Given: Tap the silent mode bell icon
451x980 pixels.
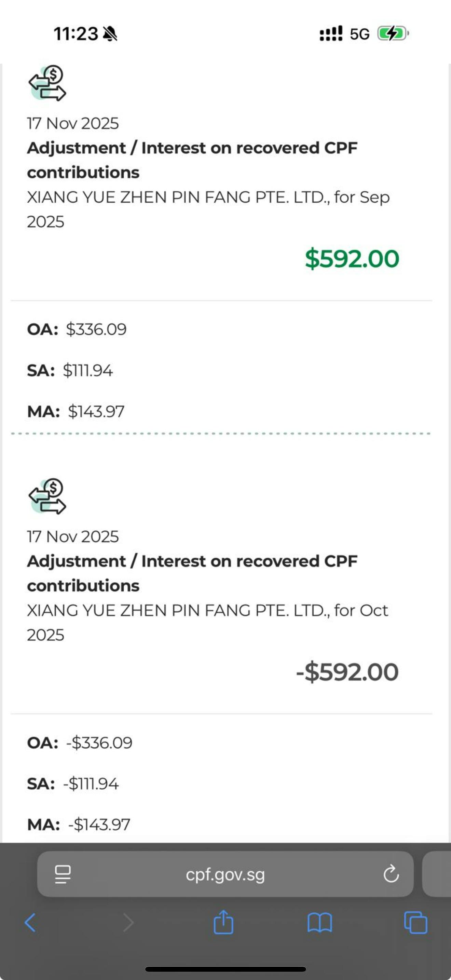Looking at the screenshot, I should pos(110,34).
